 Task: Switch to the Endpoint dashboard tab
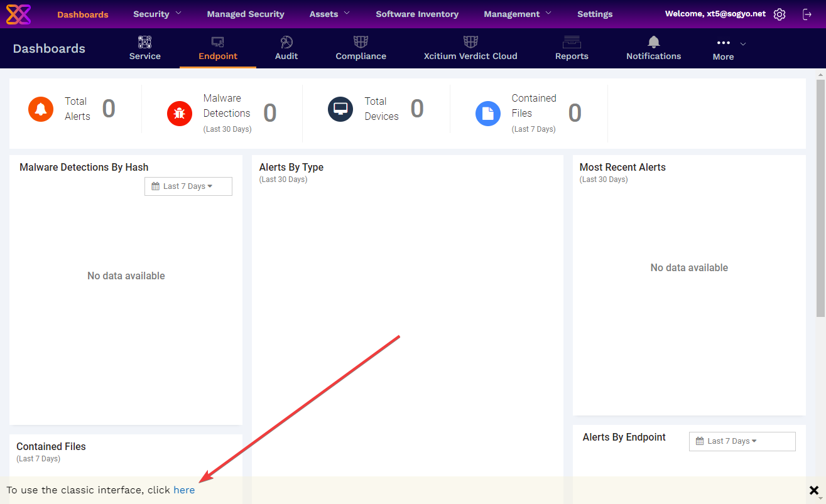point(218,48)
